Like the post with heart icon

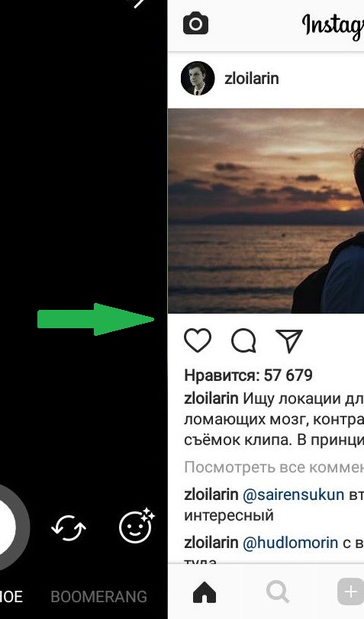click(198, 340)
